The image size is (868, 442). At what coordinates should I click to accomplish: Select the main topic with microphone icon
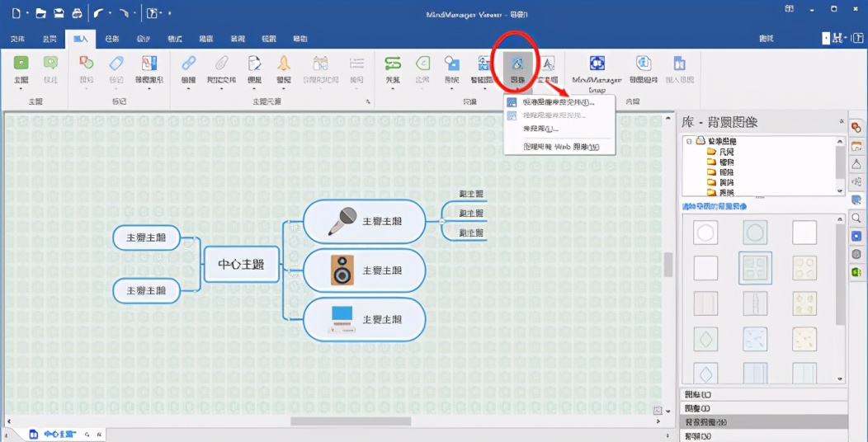(364, 221)
